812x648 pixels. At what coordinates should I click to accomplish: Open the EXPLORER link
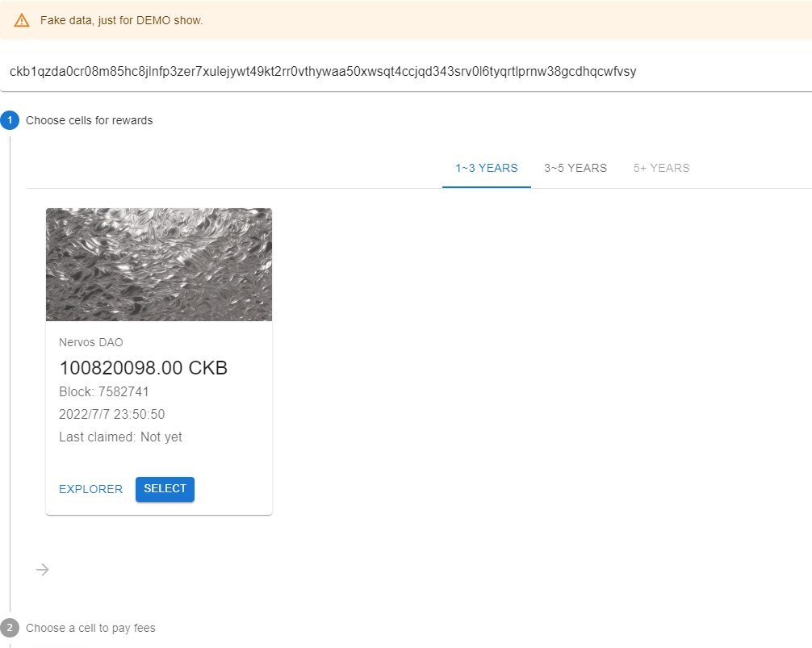(x=90, y=489)
